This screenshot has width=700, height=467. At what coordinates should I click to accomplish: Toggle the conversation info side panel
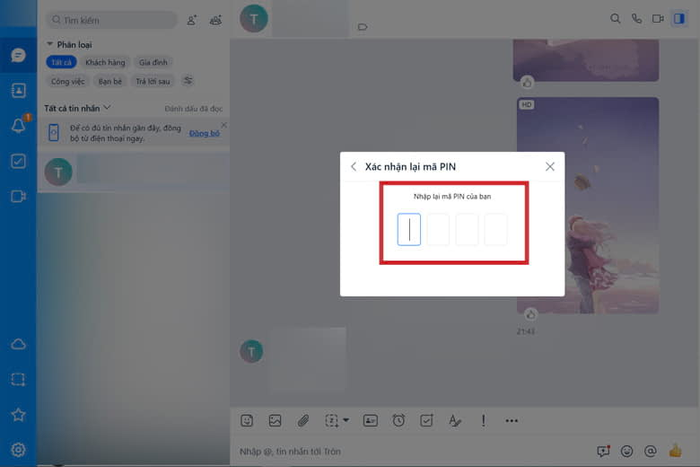coord(679,19)
